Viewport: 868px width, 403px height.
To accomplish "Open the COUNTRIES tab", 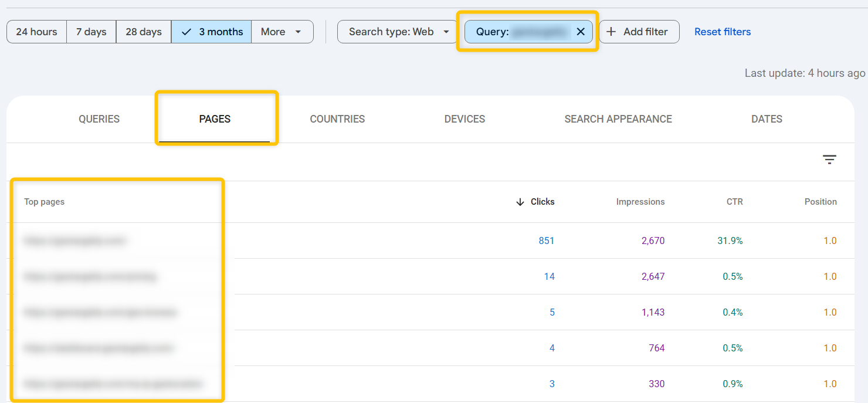I will coord(337,119).
